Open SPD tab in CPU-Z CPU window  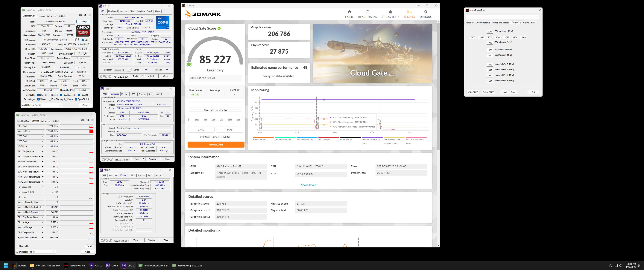[x=132, y=11]
